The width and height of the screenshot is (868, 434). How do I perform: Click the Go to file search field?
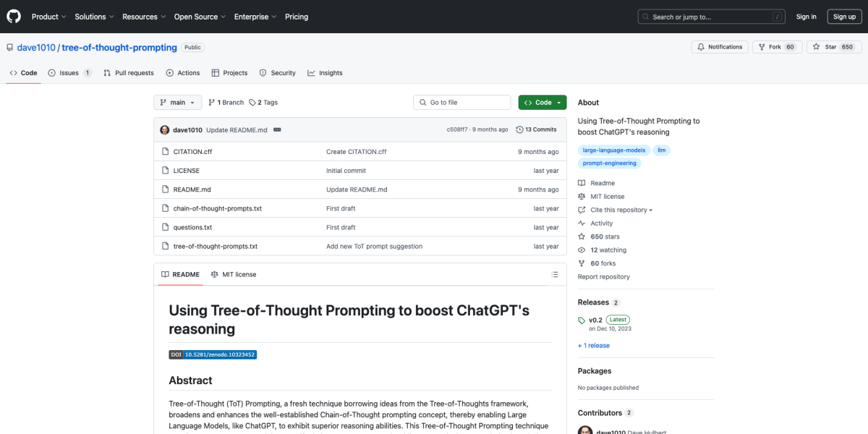point(462,103)
